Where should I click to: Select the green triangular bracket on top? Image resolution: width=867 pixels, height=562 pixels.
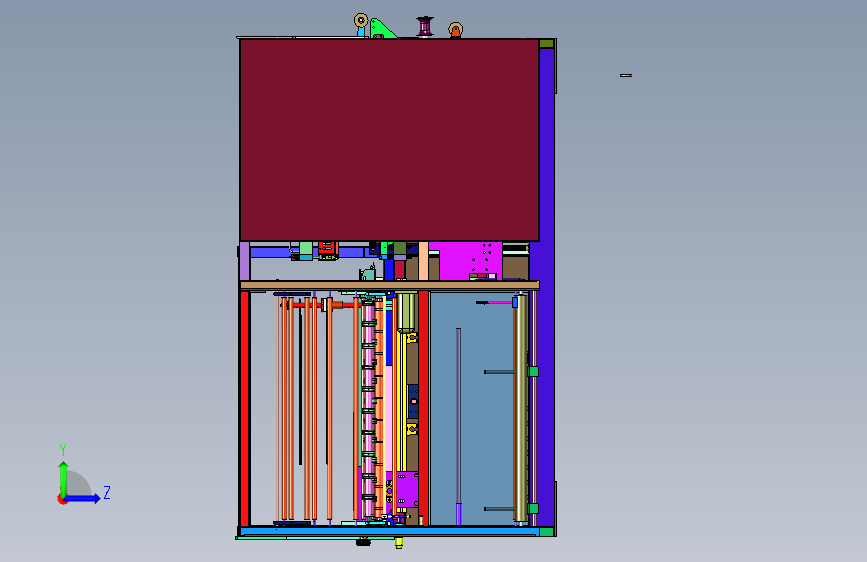tap(382, 29)
